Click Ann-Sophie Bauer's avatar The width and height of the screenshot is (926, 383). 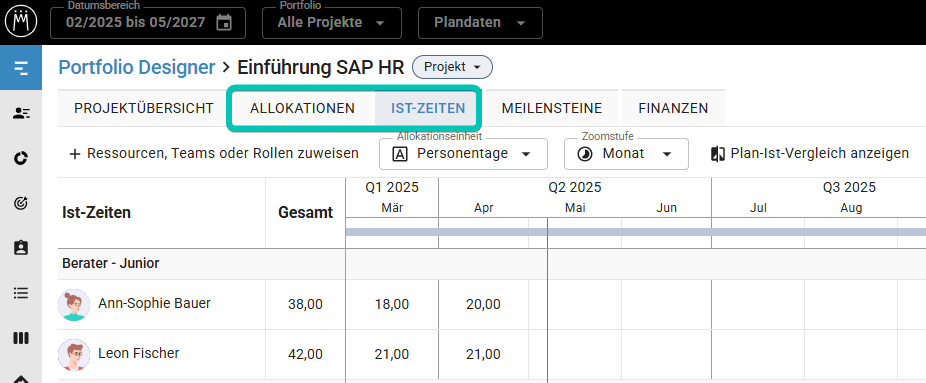pyautogui.click(x=74, y=305)
